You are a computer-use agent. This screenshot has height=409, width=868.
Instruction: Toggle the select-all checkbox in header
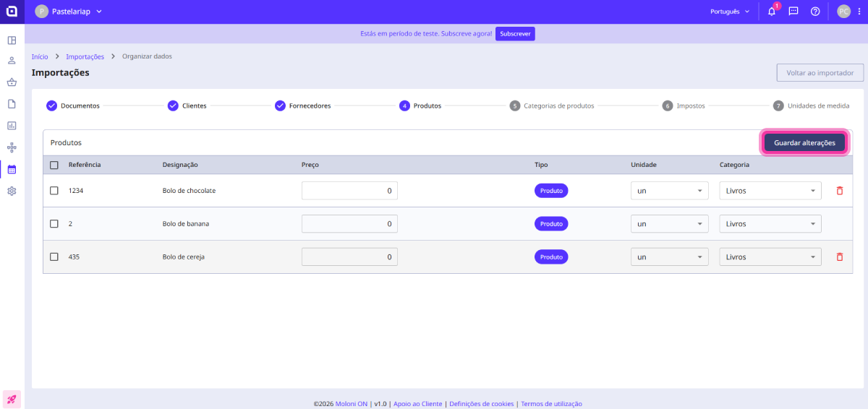[x=54, y=165]
